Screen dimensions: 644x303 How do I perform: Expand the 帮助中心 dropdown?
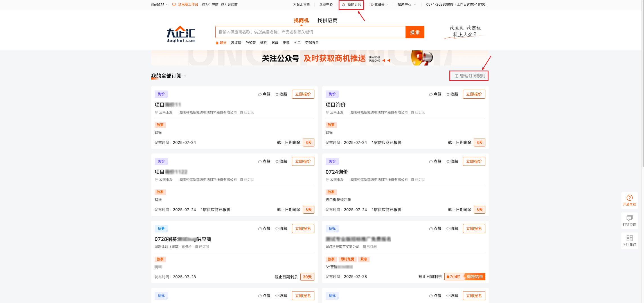click(406, 4)
